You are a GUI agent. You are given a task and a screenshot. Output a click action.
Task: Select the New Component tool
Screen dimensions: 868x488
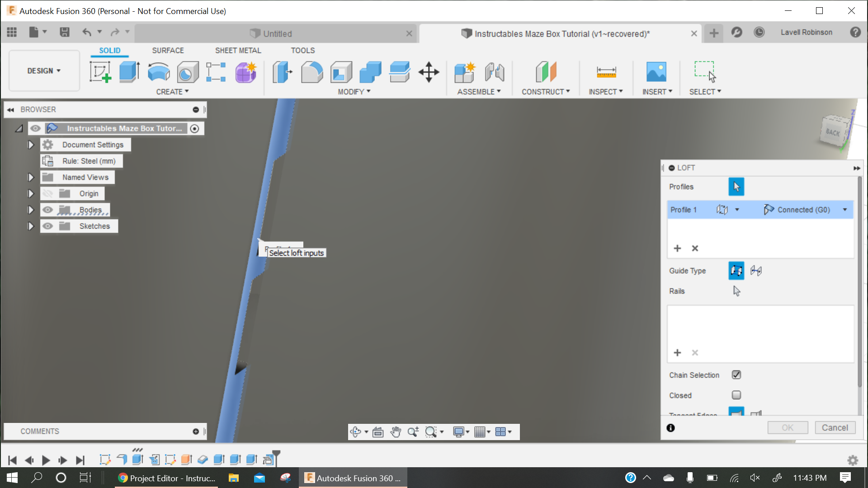[465, 72]
